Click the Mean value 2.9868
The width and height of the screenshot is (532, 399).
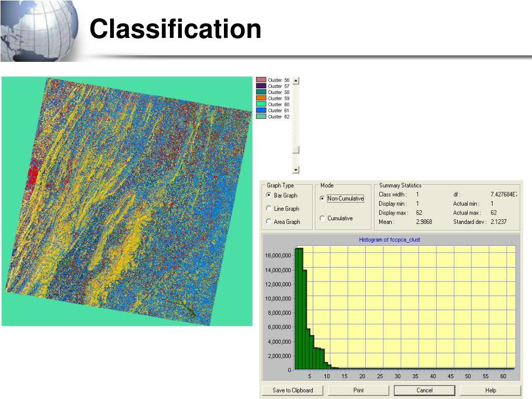point(424,222)
